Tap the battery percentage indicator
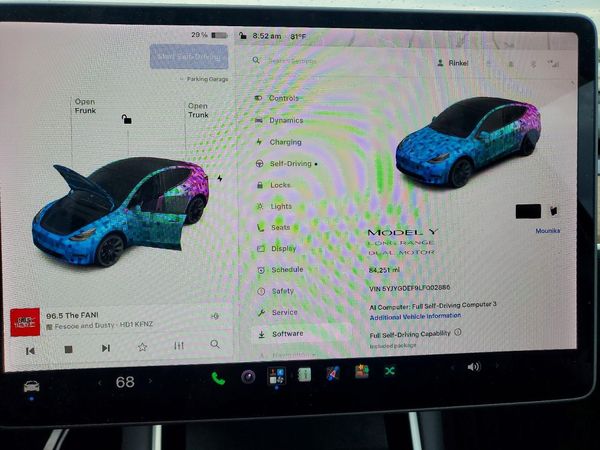The height and width of the screenshot is (450, 600). pyautogui.click(x=209, y=35)
